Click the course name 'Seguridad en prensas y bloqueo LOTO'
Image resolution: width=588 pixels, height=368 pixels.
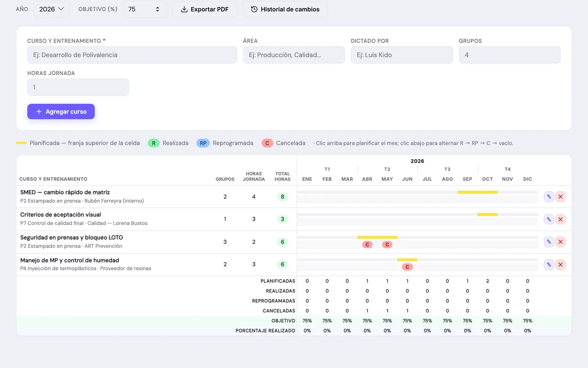[x=72, y=237]
